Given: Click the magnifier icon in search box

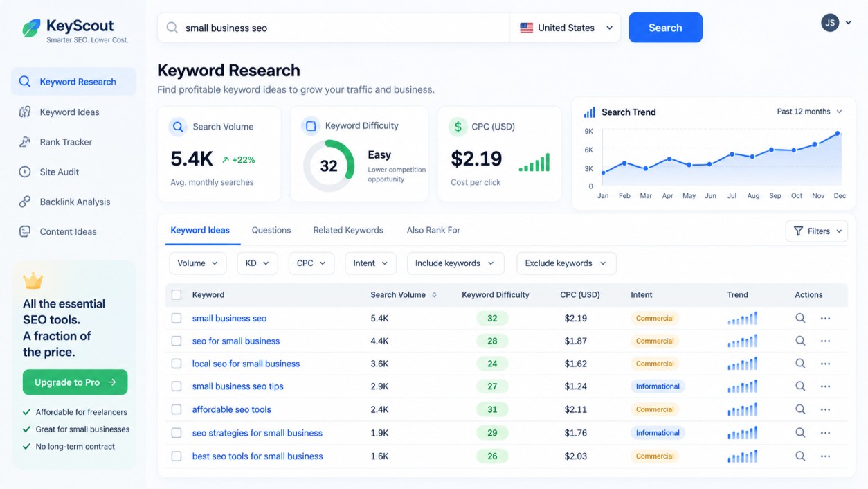Looking at the screenshot, I should pos(172,28).
